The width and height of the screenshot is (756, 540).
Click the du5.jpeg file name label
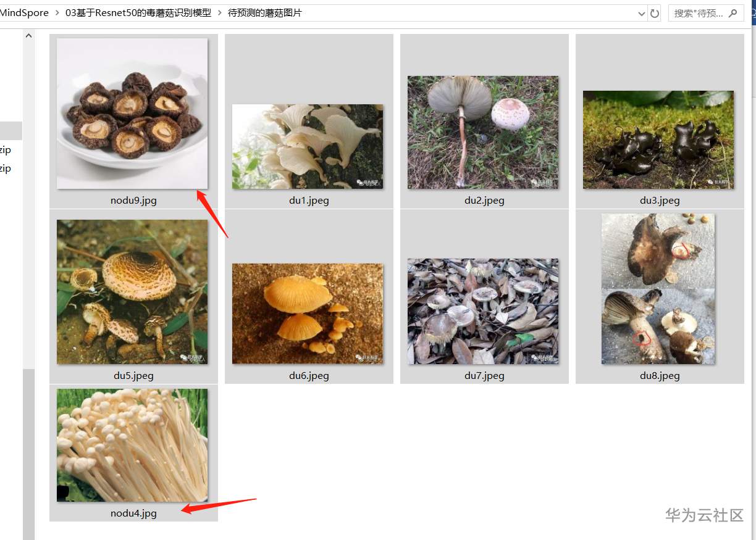coord(133,375)
